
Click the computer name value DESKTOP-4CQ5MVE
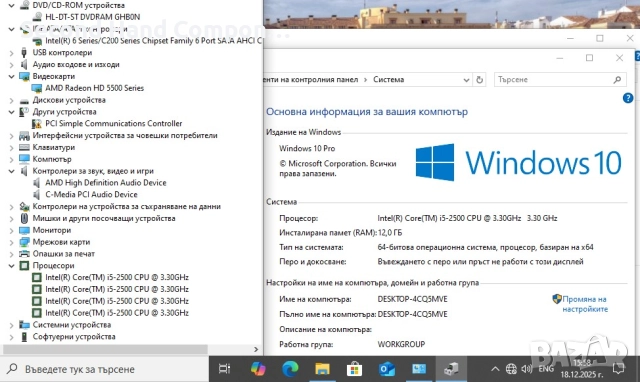412,299
